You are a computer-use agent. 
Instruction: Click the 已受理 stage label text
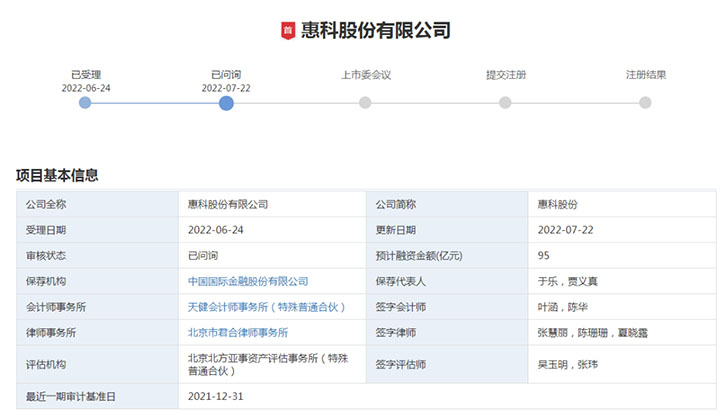[86, 75]
